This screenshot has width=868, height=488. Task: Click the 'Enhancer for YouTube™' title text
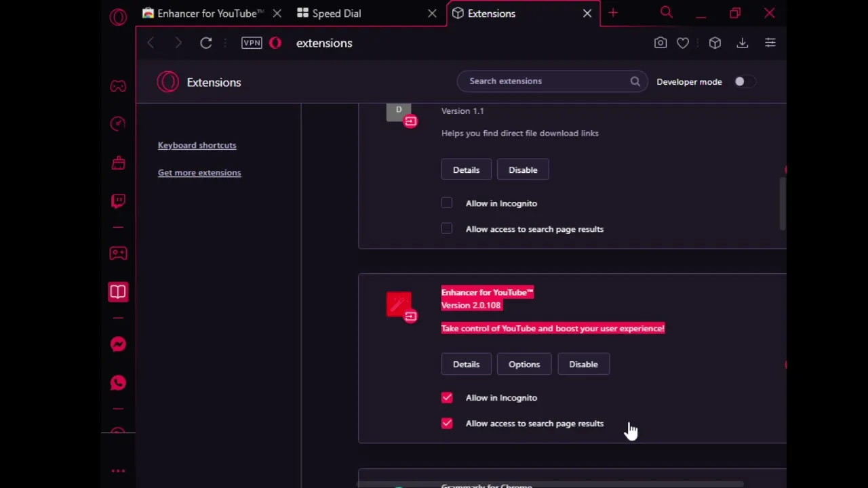click(487, 292)
